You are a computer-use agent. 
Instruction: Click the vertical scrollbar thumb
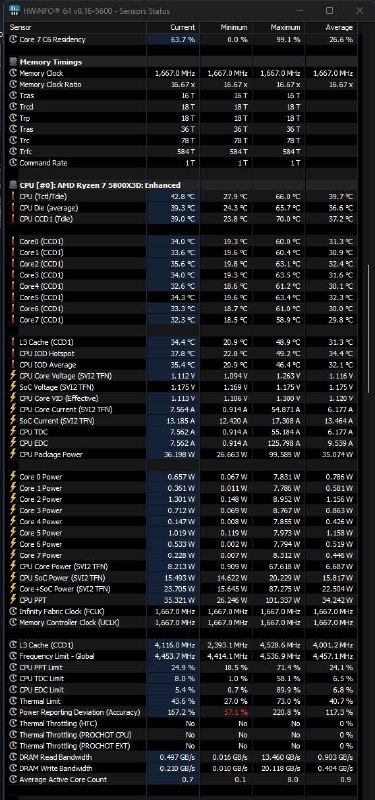[368, 328]
